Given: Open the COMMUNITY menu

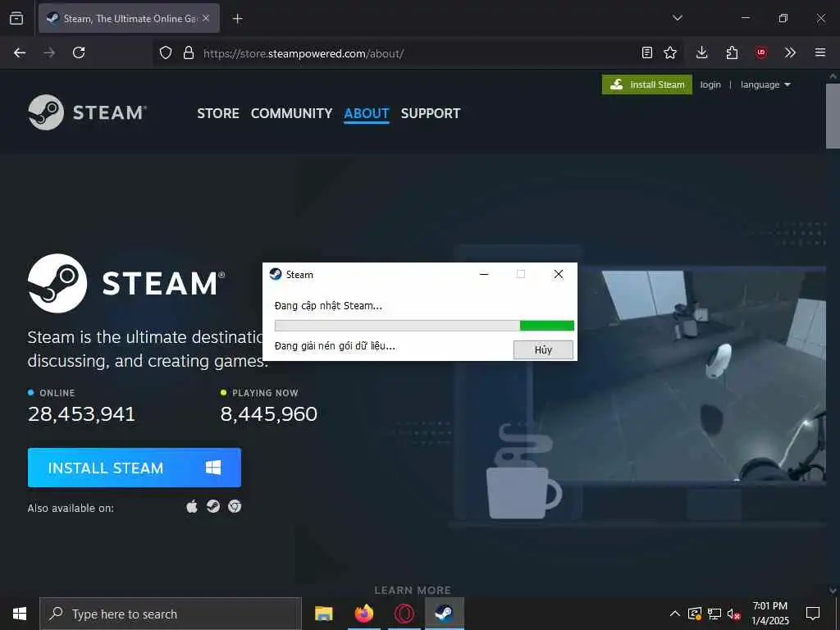Looking at the screenshot, I should point(291,113).
